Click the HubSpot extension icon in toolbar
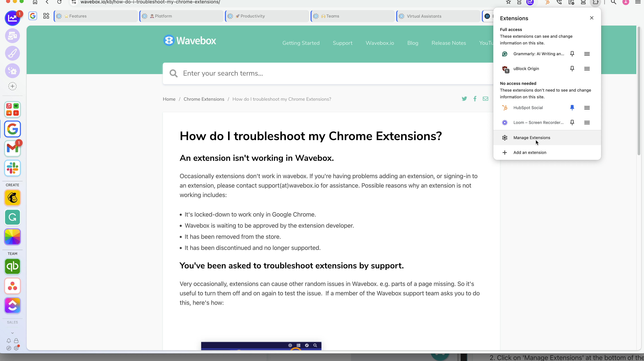This screenshot has width=644, height=361. coord(547,2)
